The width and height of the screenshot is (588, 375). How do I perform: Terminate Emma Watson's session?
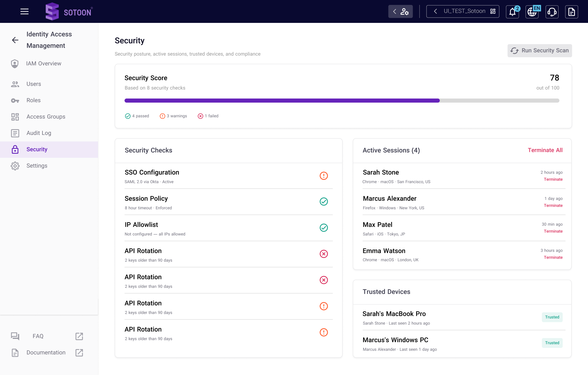click(x=553, y=257)
